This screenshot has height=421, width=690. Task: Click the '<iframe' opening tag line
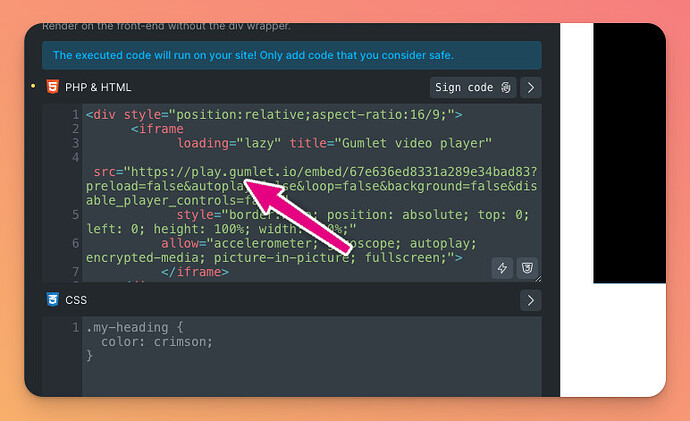(157, 129)
